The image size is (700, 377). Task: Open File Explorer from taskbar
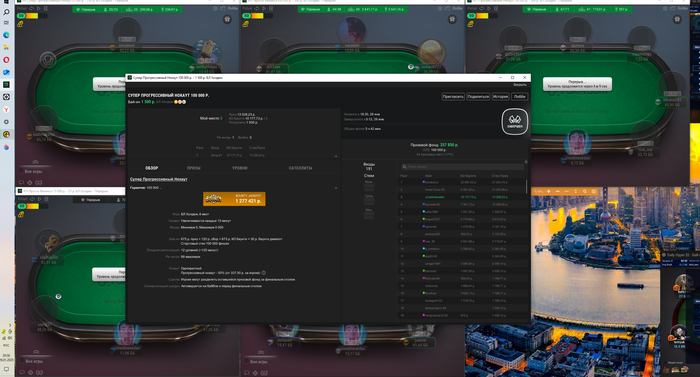[x=6, y=47]
